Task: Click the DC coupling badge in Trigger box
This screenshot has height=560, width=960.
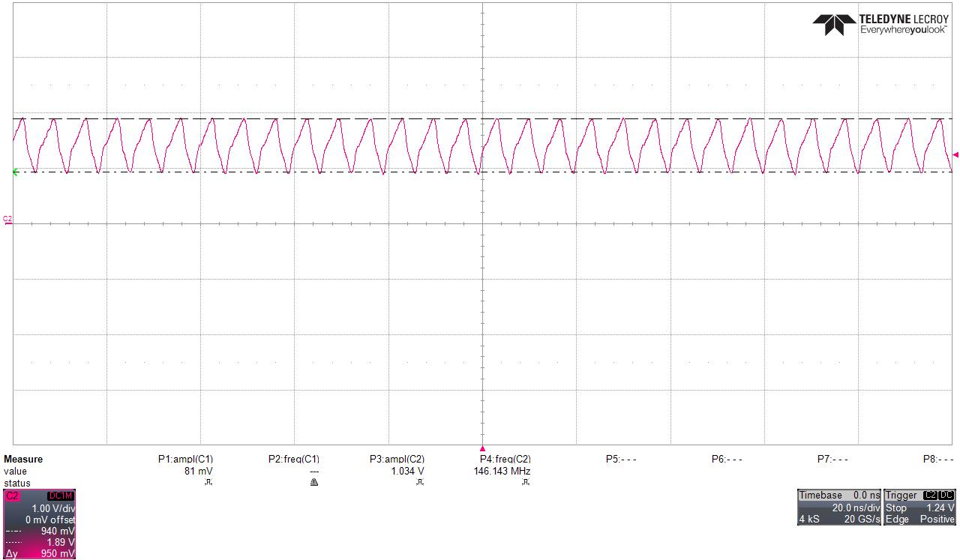Action: pyautogui.click(x=947, y=495)
